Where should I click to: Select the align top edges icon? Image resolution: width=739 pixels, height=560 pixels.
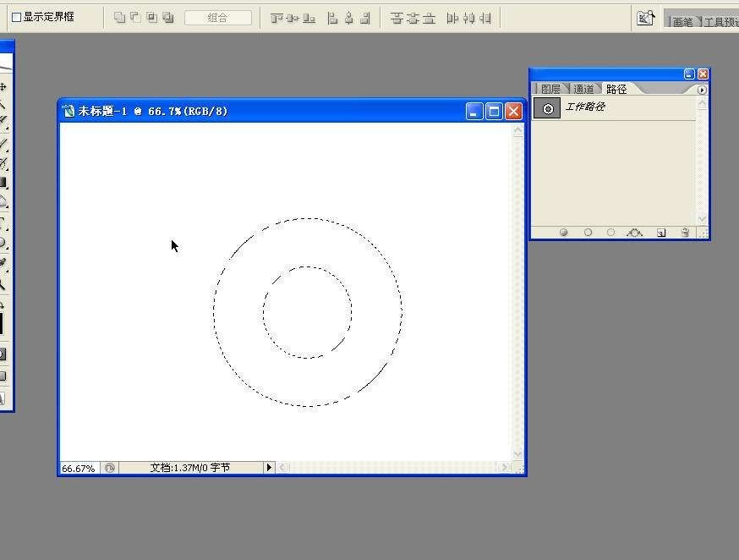tap(275, 17)
